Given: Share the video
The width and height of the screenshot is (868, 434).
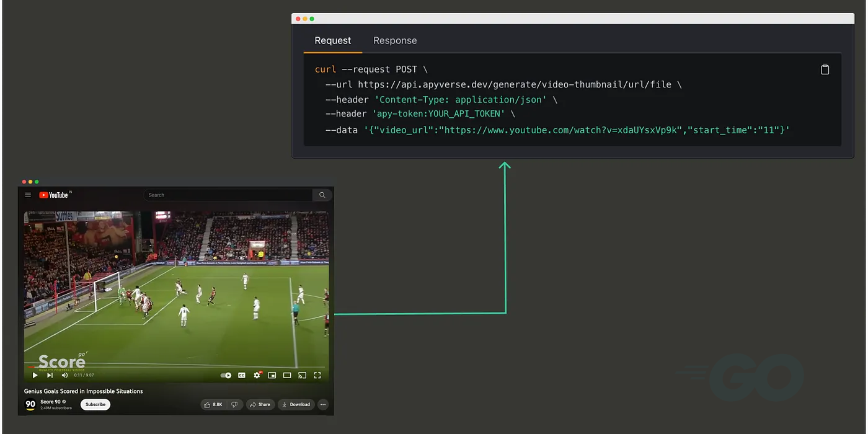Looking at the screenshot, I should [260, 404].
